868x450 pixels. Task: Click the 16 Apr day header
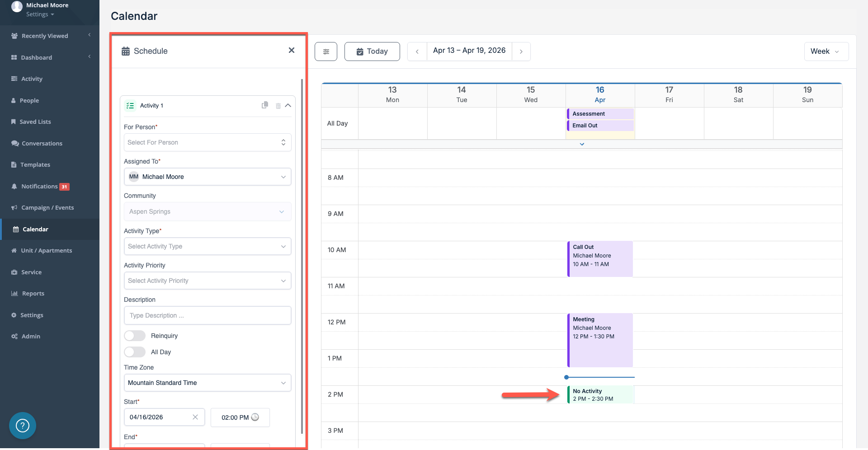point(600,94)
